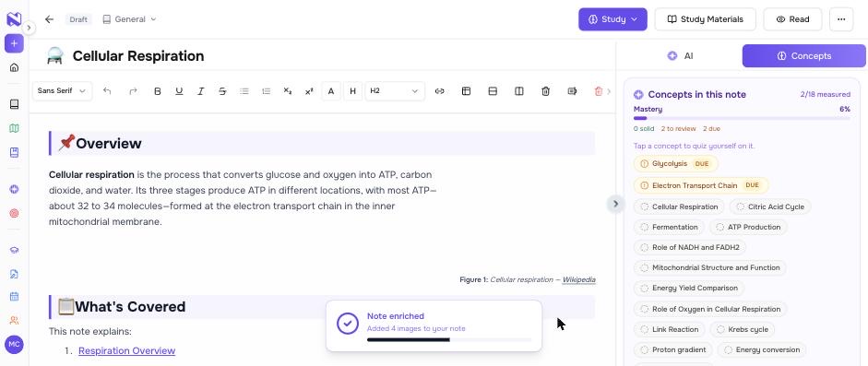Open the MC profile avatar
This screenshot has width=868, height=366.
coord(14,344)
